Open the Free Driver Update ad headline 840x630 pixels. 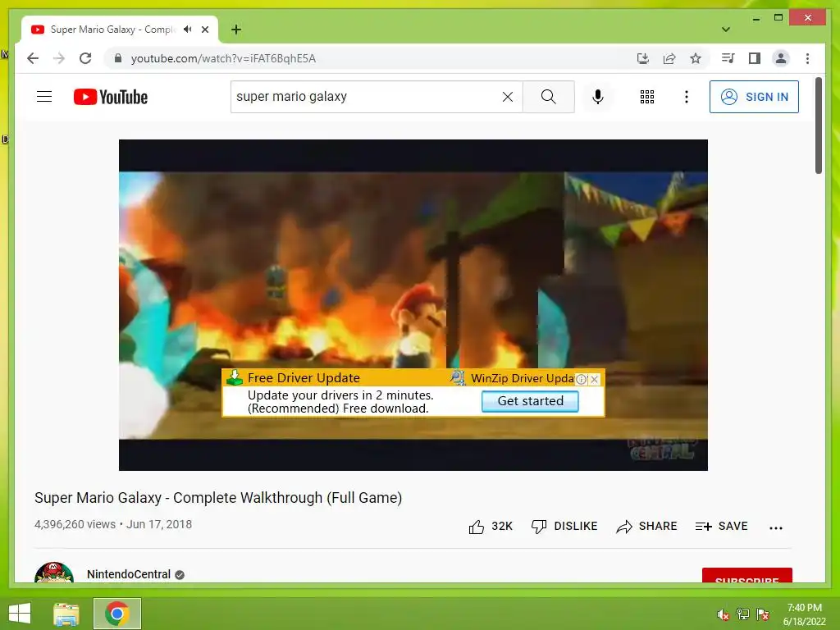pos(304,377)
